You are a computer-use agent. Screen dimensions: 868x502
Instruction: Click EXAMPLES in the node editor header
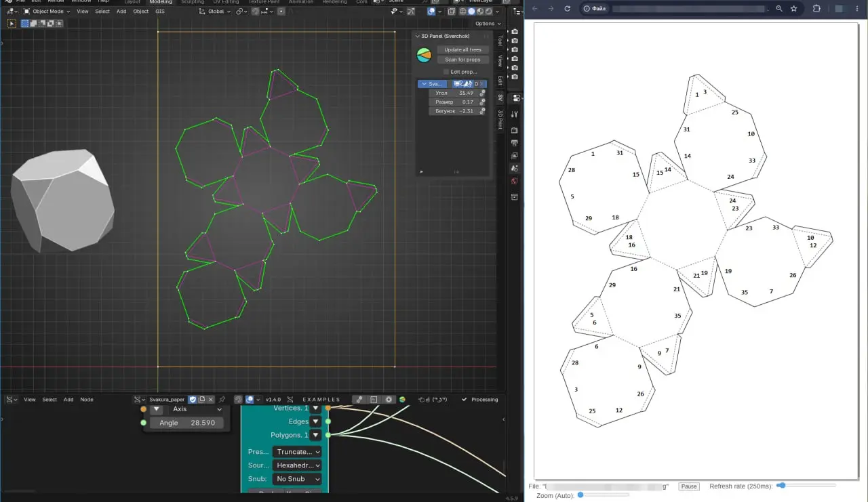[321, 400]
